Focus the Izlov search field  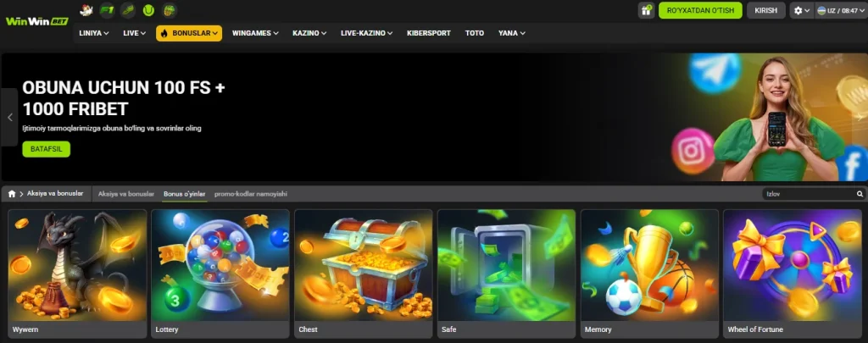click(808, 194)
